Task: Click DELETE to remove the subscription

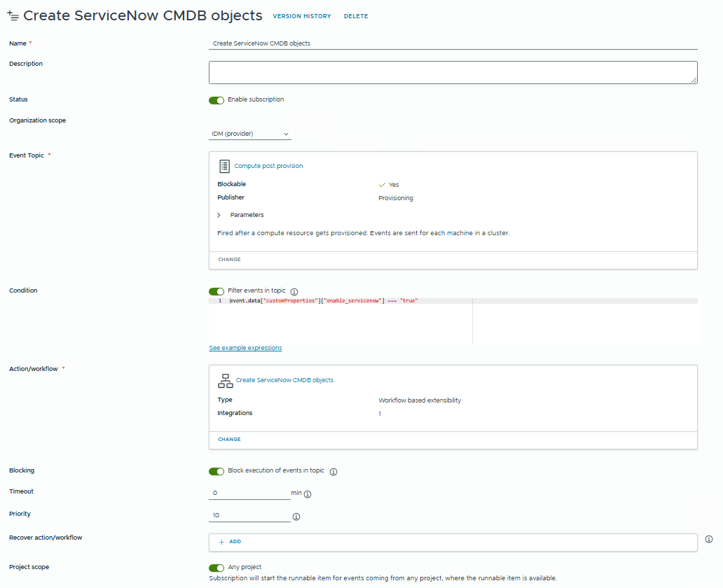Action: pos(356,16)
